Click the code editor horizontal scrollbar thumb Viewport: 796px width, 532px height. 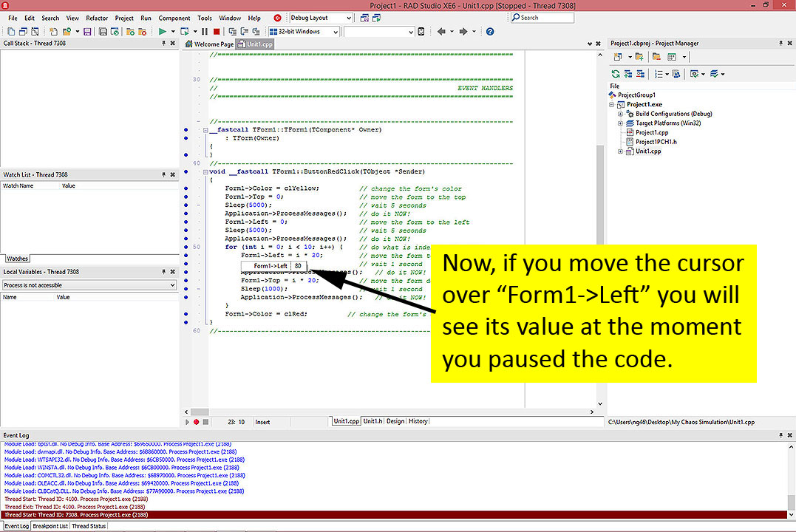[x=200, y=412]
